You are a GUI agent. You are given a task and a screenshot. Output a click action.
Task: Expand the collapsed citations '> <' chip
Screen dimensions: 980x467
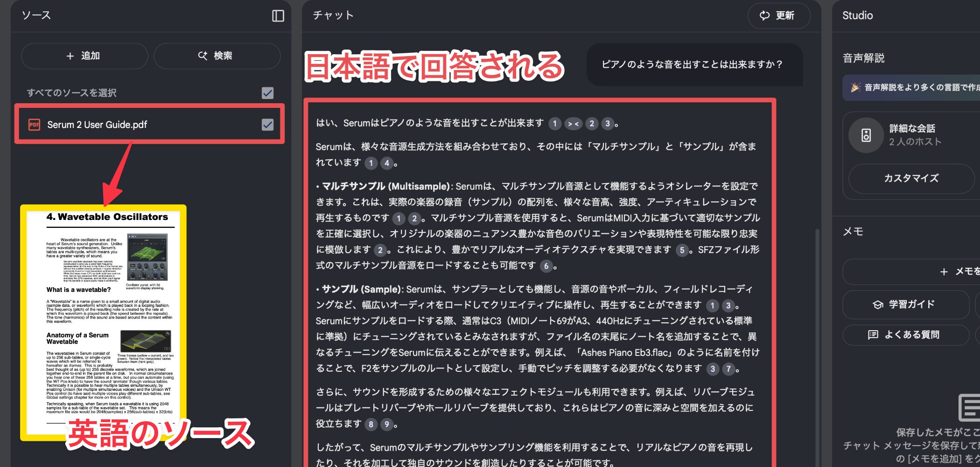point(573,124)
